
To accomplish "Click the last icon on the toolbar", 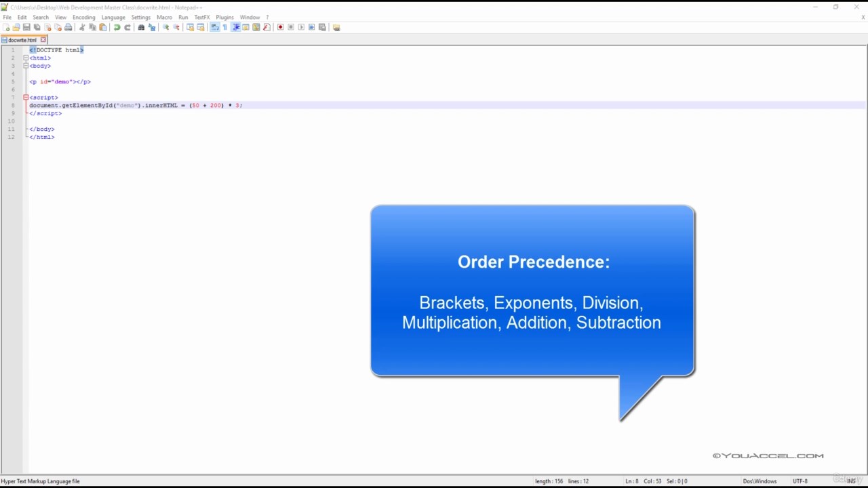I will point(336,27).
